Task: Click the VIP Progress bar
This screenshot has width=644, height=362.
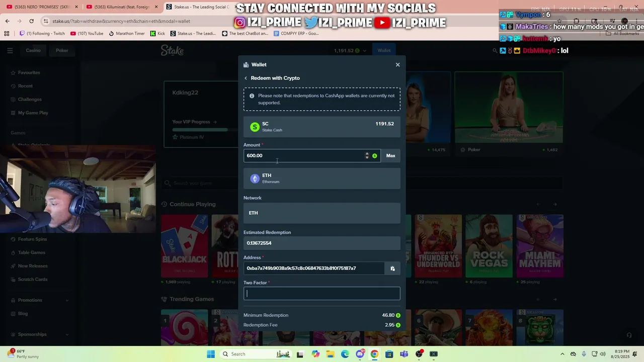Action: pos(200,130)
